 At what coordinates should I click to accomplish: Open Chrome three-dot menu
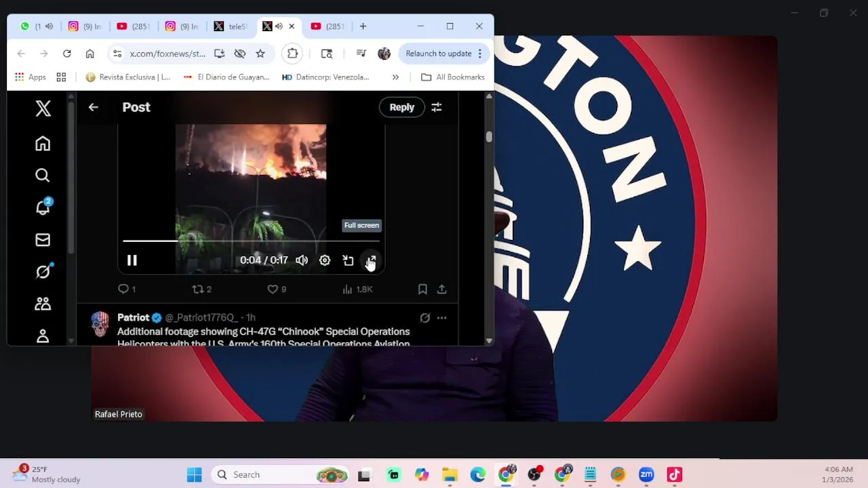pos(479,54)
